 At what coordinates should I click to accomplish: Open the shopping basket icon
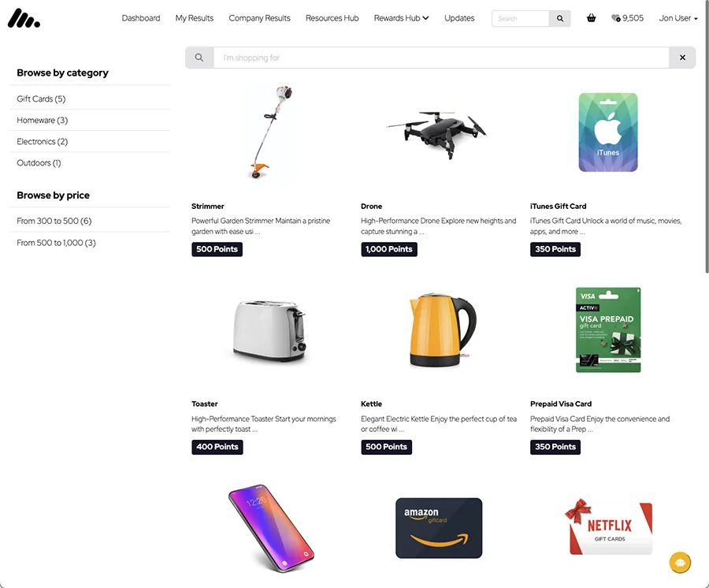click(591, 18)
